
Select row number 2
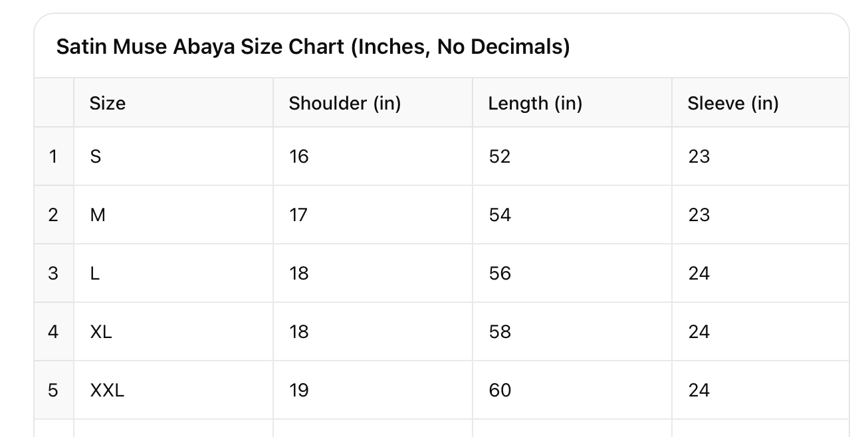pyautogui.click(x=53, y=215)
